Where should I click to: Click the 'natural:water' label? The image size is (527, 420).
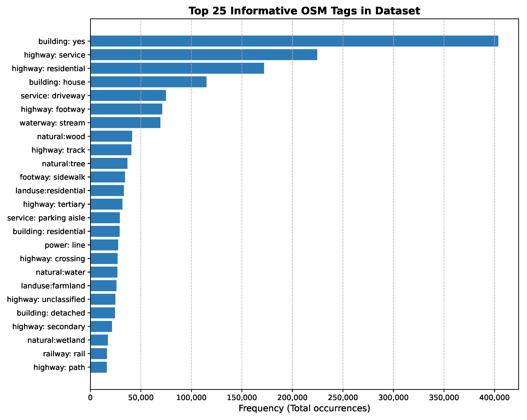pyautogui.click(x=61, y=272)
